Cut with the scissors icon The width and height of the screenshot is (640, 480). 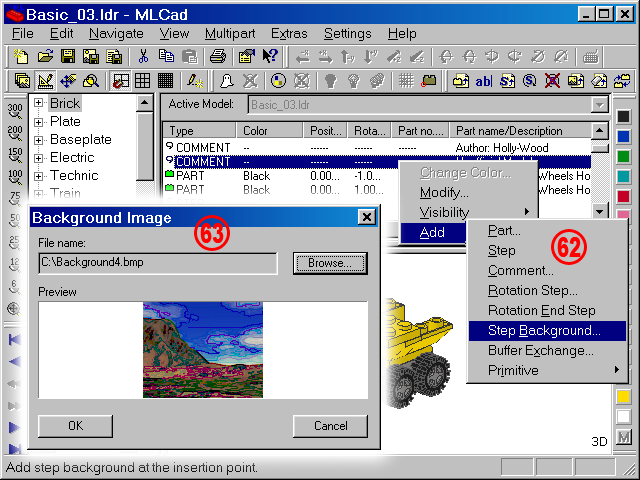[x=143, y=56]
